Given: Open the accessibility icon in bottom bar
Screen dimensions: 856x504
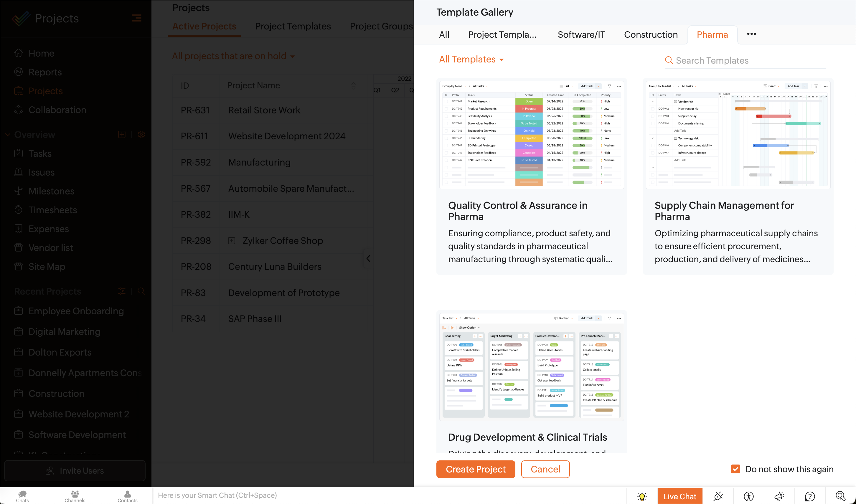Looking at the screenshot, I should 748,496.
